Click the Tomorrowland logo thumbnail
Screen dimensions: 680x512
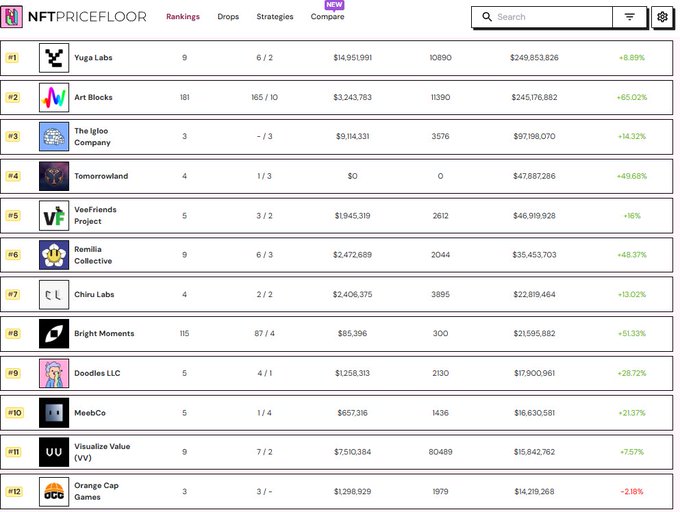pyautogui.click(x=54, y=176)
